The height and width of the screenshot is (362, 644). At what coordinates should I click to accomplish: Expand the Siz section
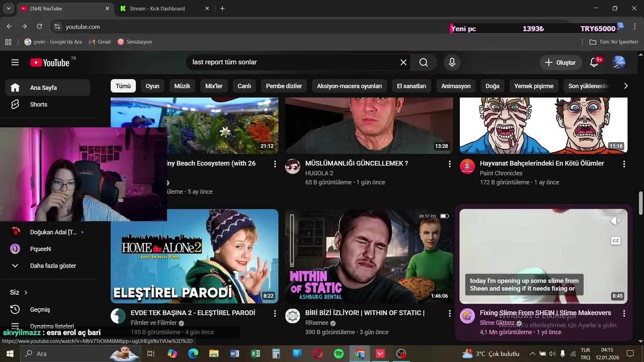point(19,292)
